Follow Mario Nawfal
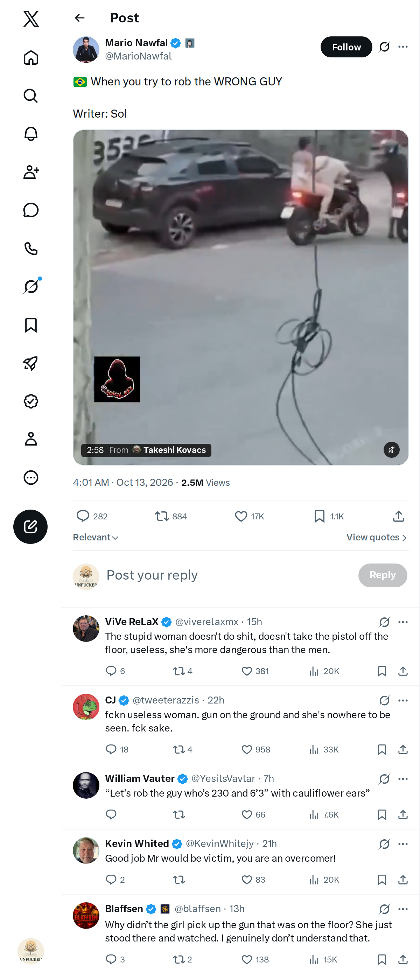The image size is (420, 980). [x=346, y=47]
